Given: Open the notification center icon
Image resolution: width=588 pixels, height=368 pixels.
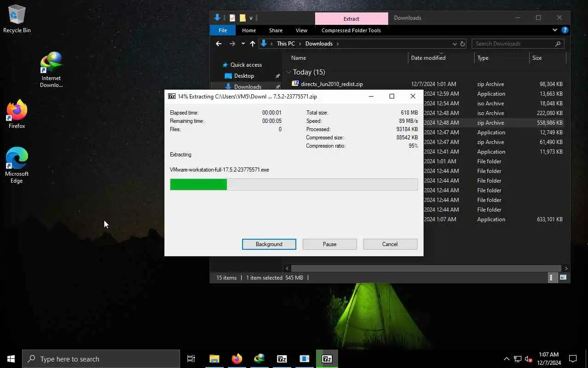Looking at the screenshot, I should click(573, 359).
